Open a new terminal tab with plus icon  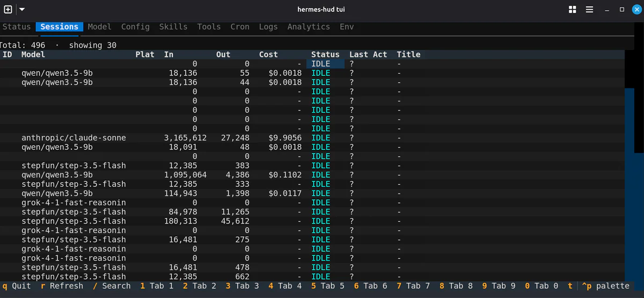[x=8, y=9]
